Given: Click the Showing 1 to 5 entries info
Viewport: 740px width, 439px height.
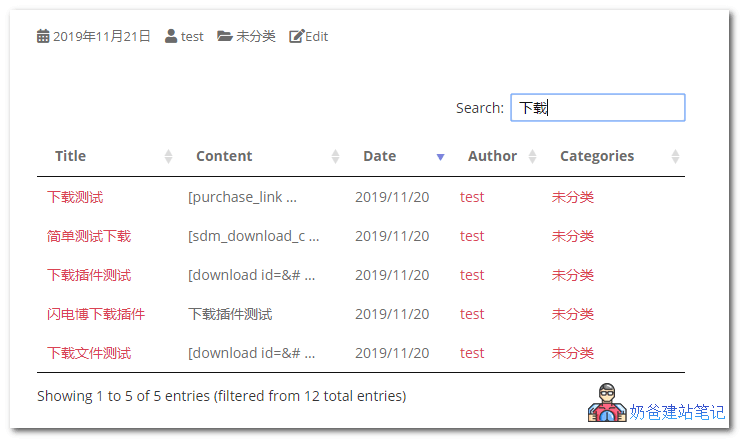Looking at the screenshot, I should click(x=222, y=396).
